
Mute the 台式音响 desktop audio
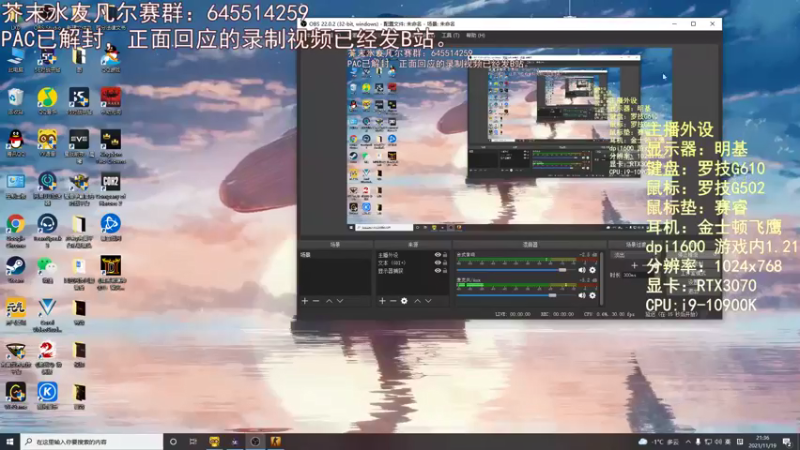(x=582, y=270)
